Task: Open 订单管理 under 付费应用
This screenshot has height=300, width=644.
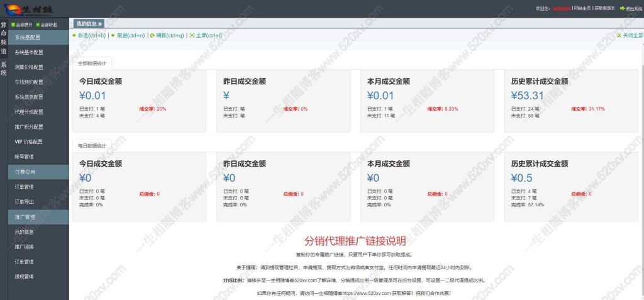Action: click(25, 187)
